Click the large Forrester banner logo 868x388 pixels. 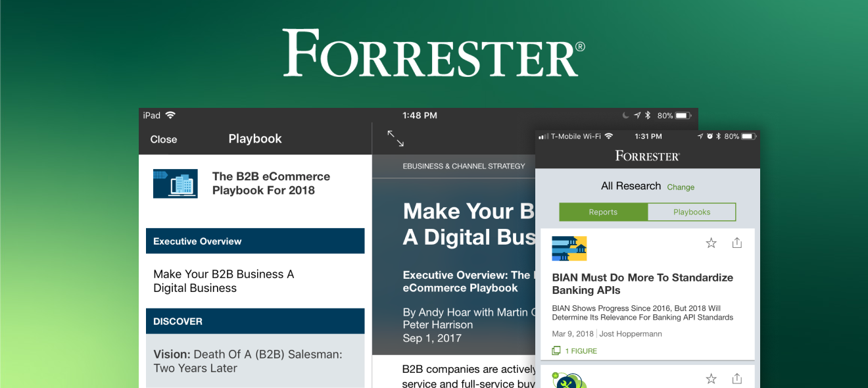point(434,53)
